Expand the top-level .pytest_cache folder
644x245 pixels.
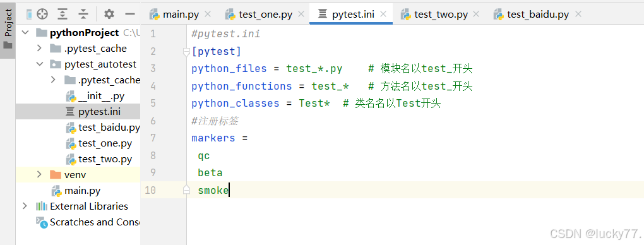click(39, 49)
